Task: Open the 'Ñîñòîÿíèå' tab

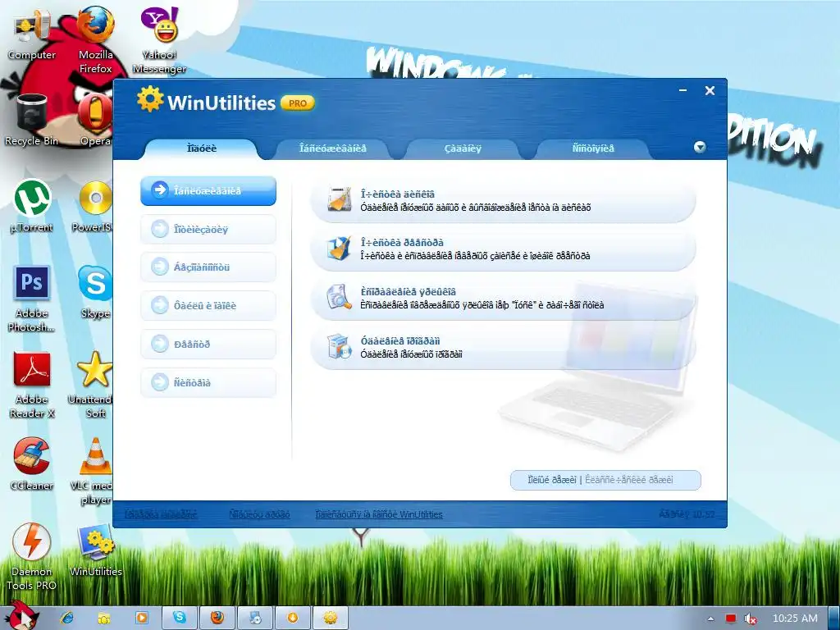Action: pos(593,148)
